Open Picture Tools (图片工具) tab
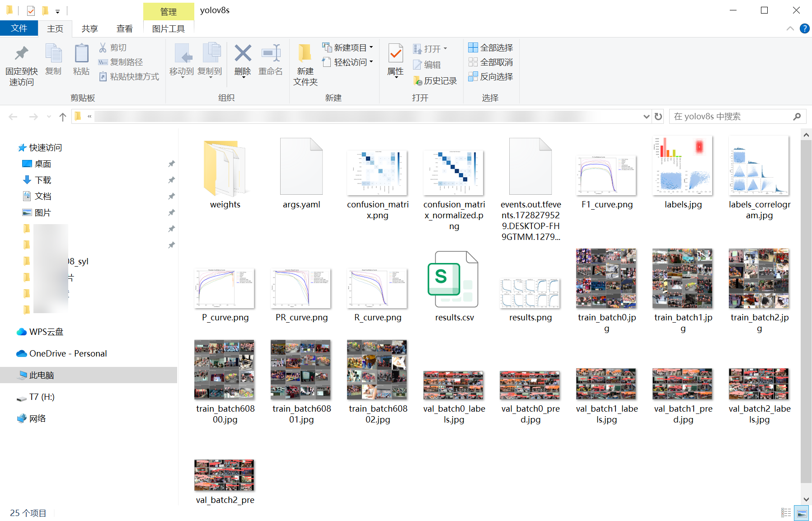This screenshot has height=521, width=812. [x=169, y=28]
